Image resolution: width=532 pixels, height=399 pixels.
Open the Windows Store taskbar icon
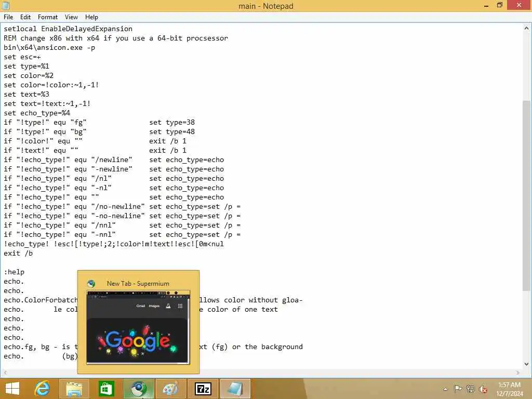tap(106, 389)
